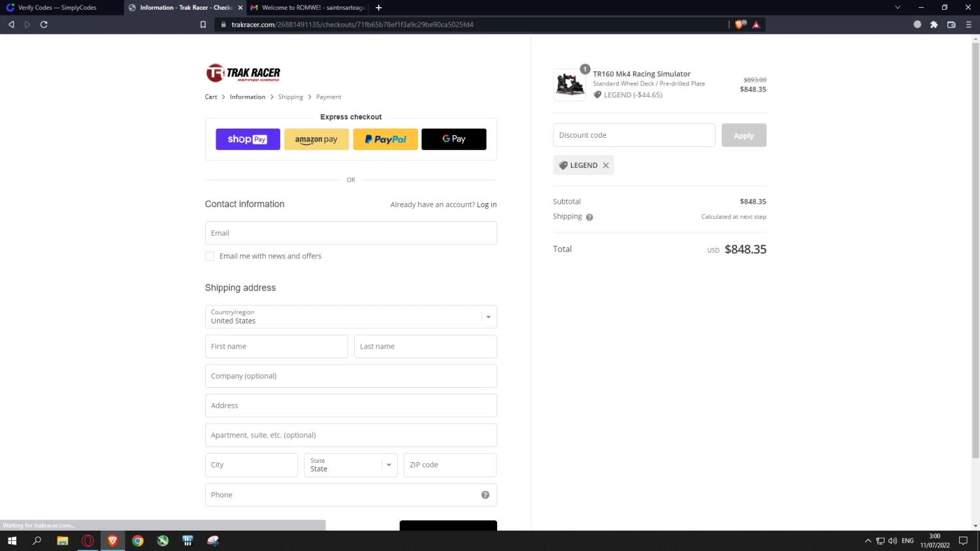Open File Explorer from taskbar
The height and width of the screenshot is (551, 980).
tap(63, 541)
